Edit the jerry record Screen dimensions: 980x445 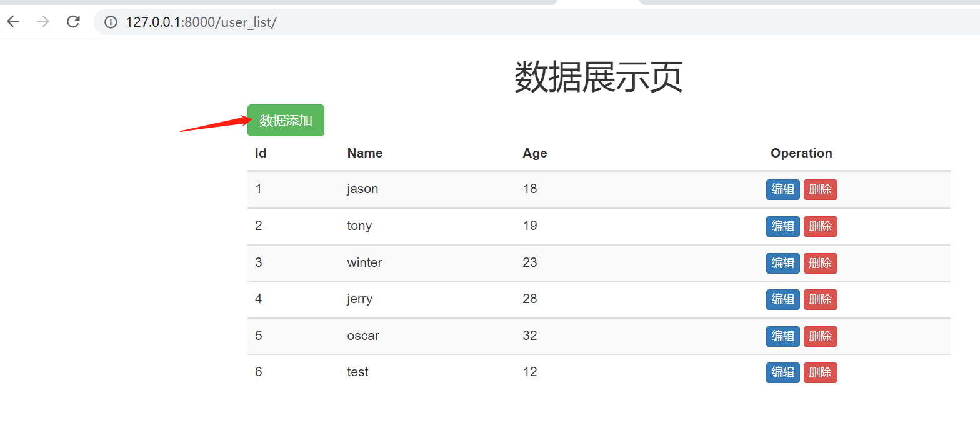[x=782, y=299]
